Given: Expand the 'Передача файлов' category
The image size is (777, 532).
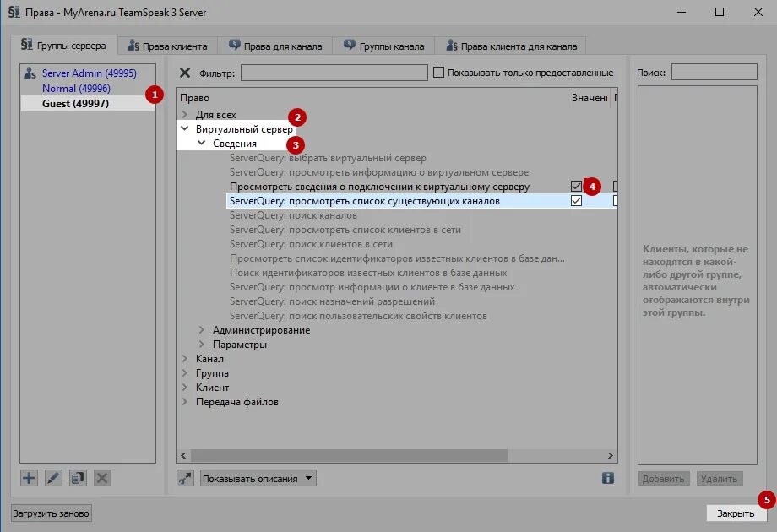Looking at the screenshot, I should (185, 402).
